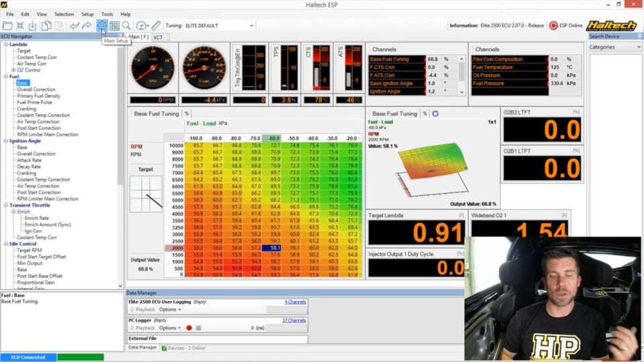The image size is (644, 362).
Task: Click the O2B2 LTFT corner icon
Action: pos(576,112)
